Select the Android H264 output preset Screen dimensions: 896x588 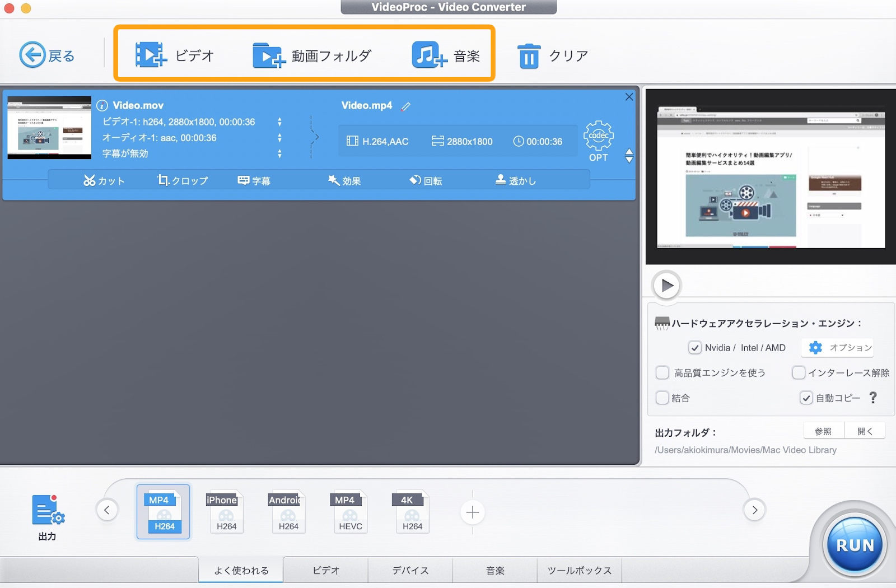pyautogui.click(x=288, y=512)
